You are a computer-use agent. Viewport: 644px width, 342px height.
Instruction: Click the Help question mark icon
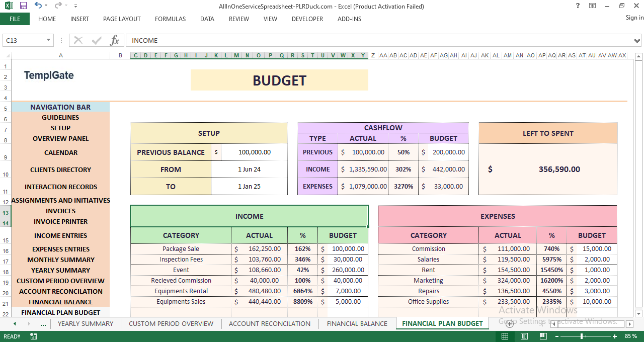577,6
